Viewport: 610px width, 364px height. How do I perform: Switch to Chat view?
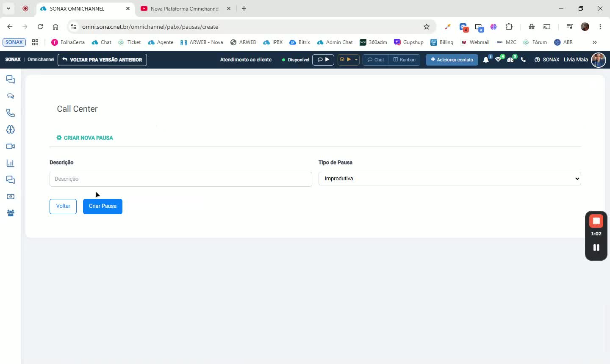[376, 60]
